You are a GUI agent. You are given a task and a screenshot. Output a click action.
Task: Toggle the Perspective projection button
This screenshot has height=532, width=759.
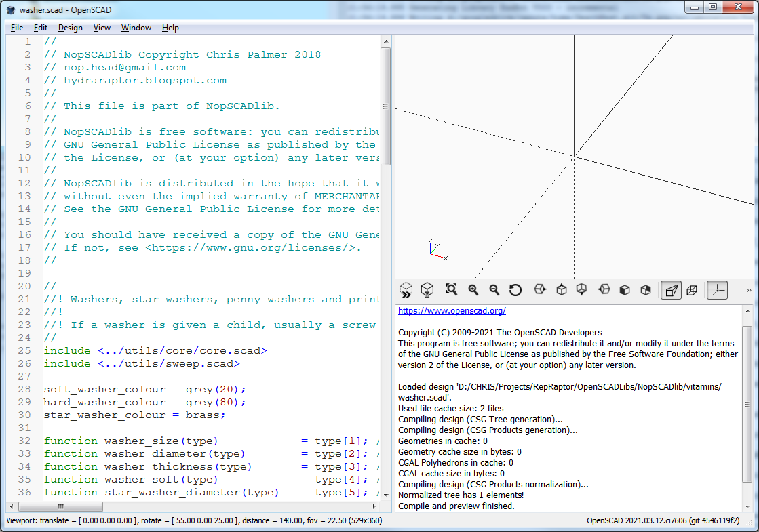[671, 290]
